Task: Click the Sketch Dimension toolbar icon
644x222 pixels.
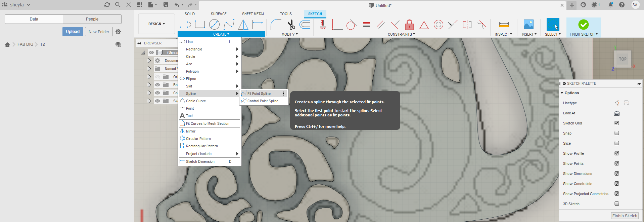Action: pos(258,25)
